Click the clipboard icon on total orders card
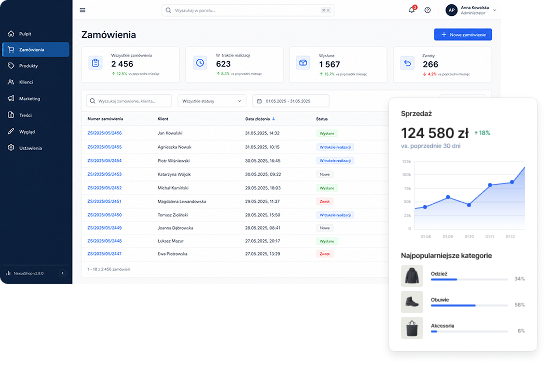 point(95,63)
